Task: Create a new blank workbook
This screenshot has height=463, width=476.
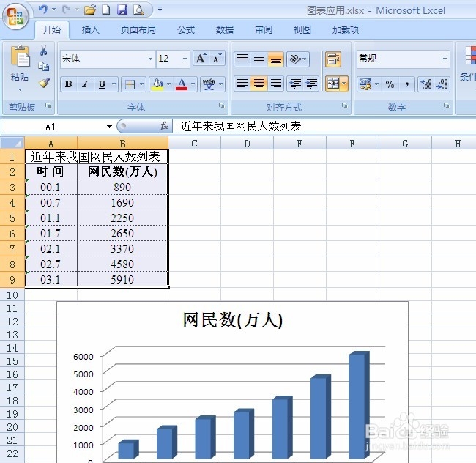Action: pyautogui.click(x=106, y=10)
